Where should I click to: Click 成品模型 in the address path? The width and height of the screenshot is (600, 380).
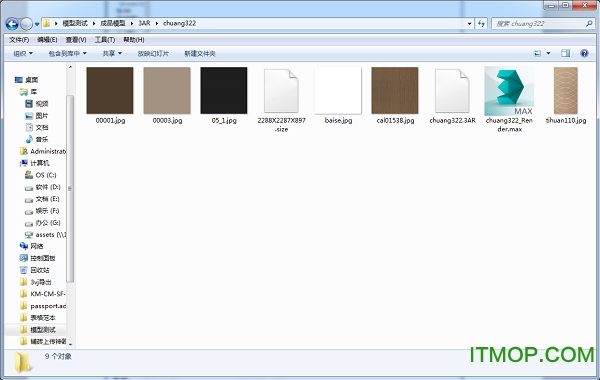[112, 23]
